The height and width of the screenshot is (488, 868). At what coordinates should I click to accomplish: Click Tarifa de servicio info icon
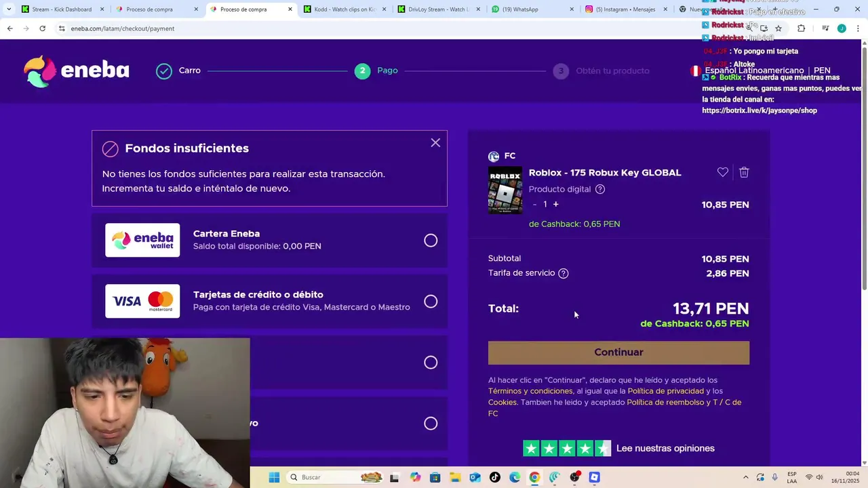[564, 273]
